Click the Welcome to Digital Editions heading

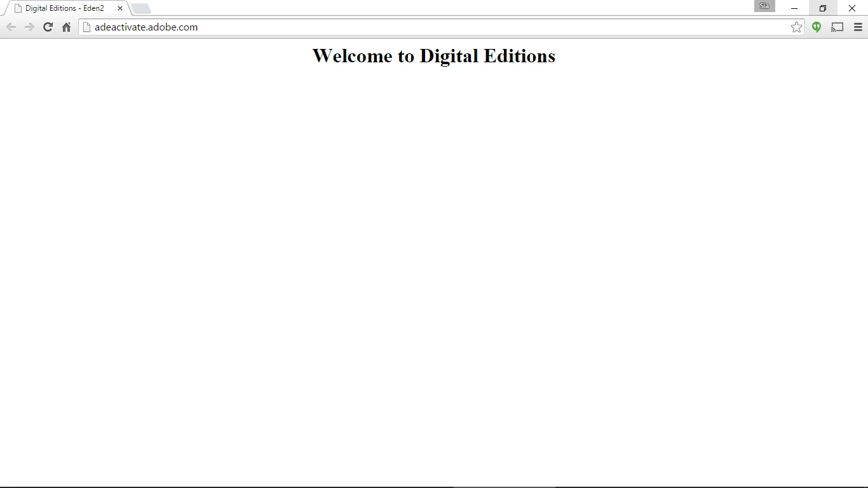pyautogui.click(x=434, y=56)
